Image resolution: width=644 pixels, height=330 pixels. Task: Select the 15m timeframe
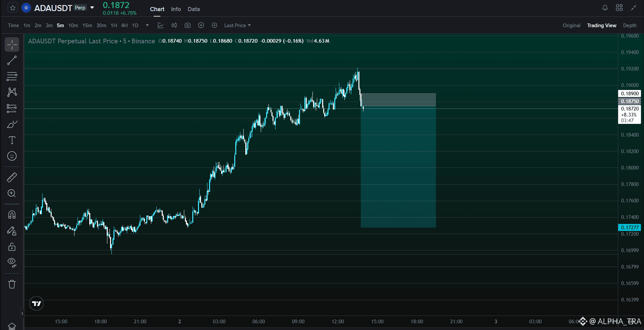[87, 26]
